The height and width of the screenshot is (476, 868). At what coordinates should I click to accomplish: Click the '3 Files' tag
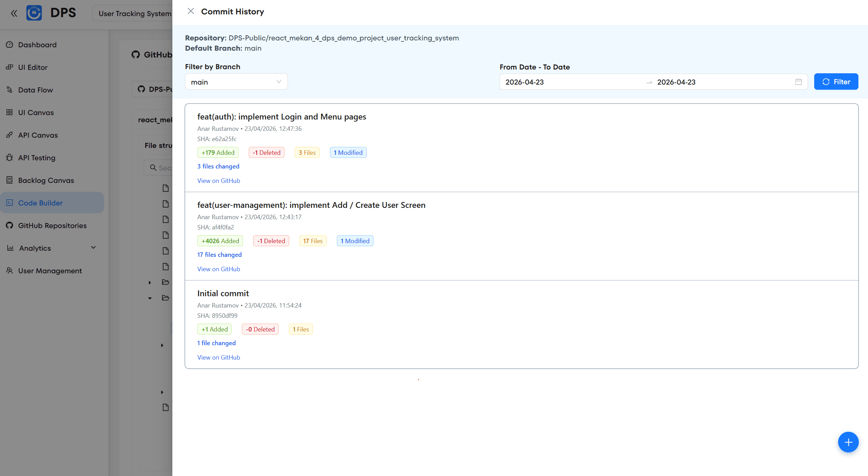[307, 153]
